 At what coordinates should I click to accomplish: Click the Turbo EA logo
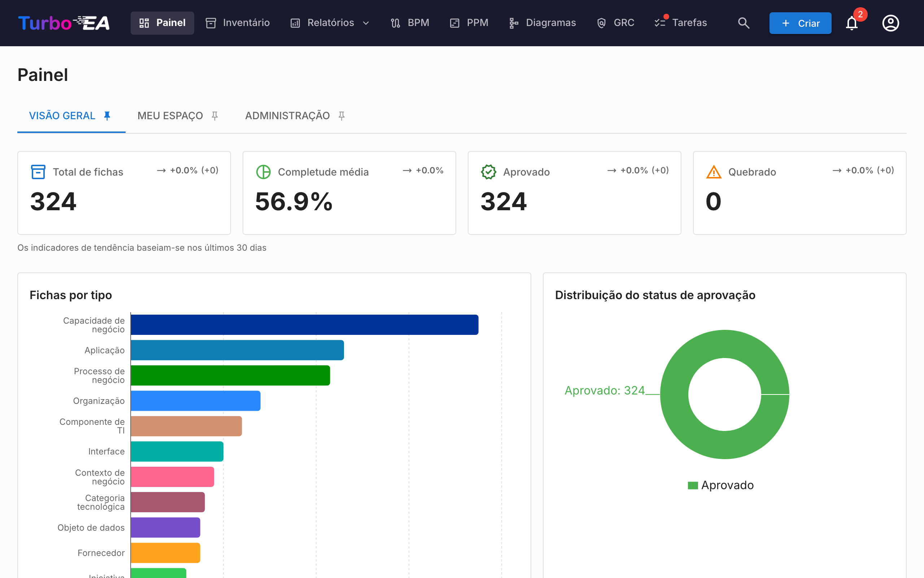64,23
